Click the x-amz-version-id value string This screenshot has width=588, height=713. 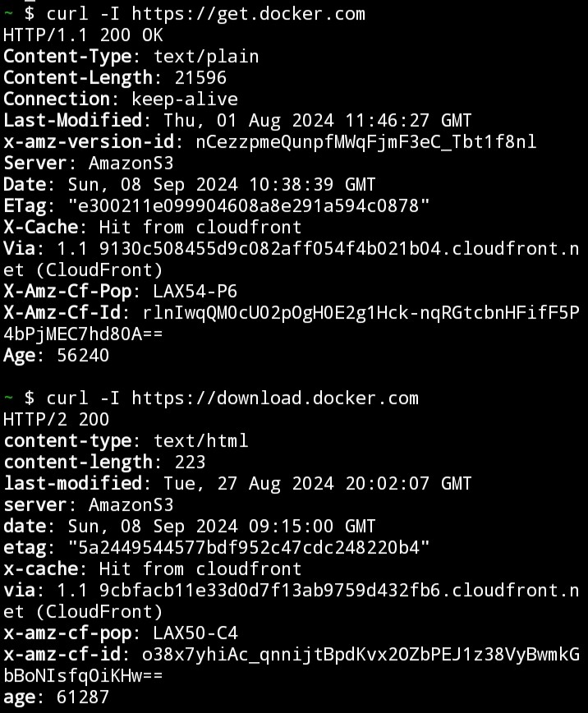click(366, 142)
